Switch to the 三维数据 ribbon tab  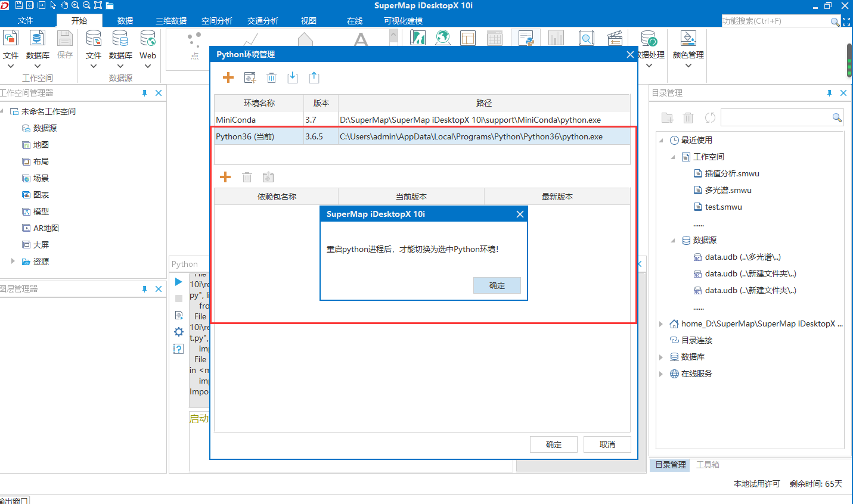pyautogui.click(x=171, y=21)
